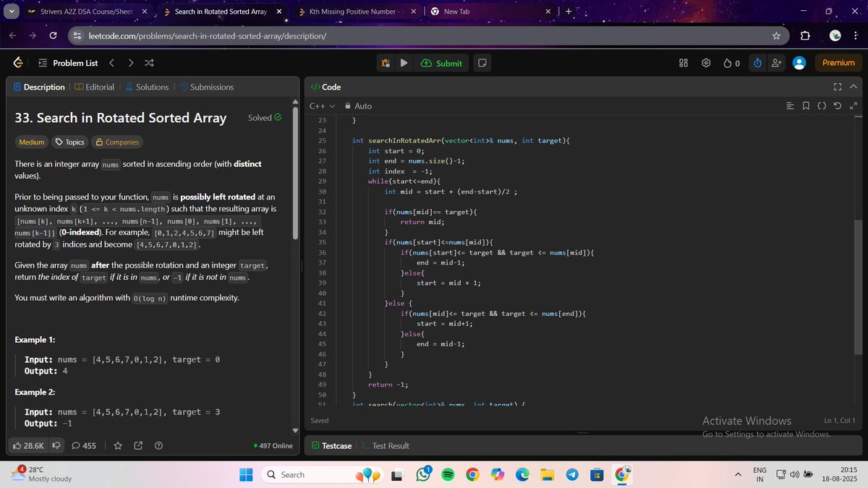Open WhatsApp from taskbar
This screenshot has height=488, width=868.
[424, 474]
